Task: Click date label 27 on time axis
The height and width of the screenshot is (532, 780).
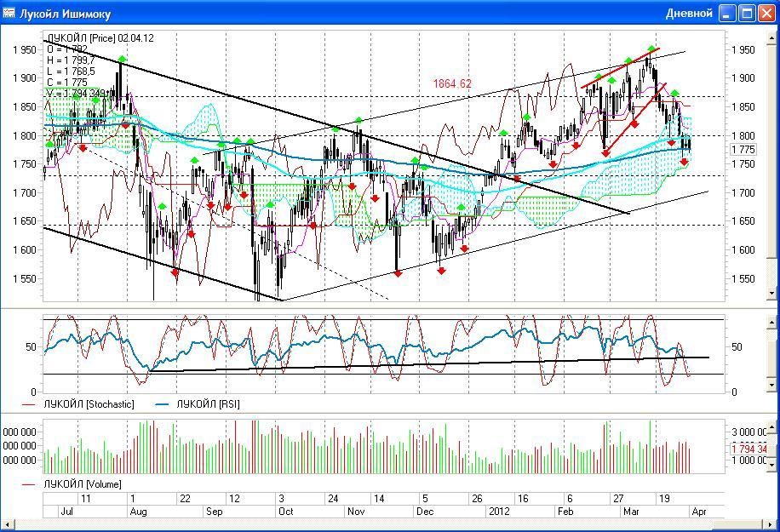Action: (x=618, y=499)
